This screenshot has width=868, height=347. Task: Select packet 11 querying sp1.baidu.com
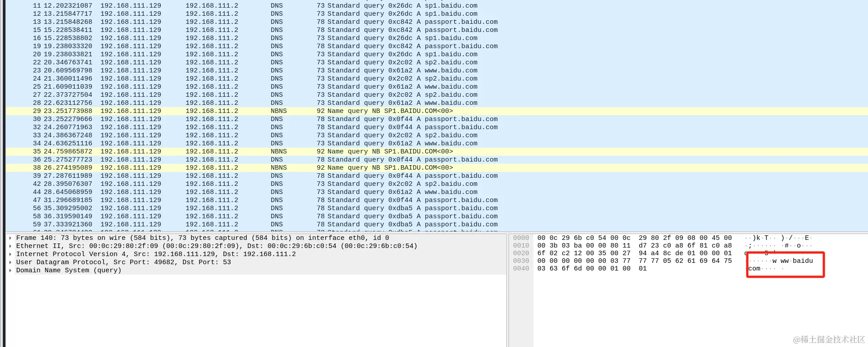coord(437,6)
